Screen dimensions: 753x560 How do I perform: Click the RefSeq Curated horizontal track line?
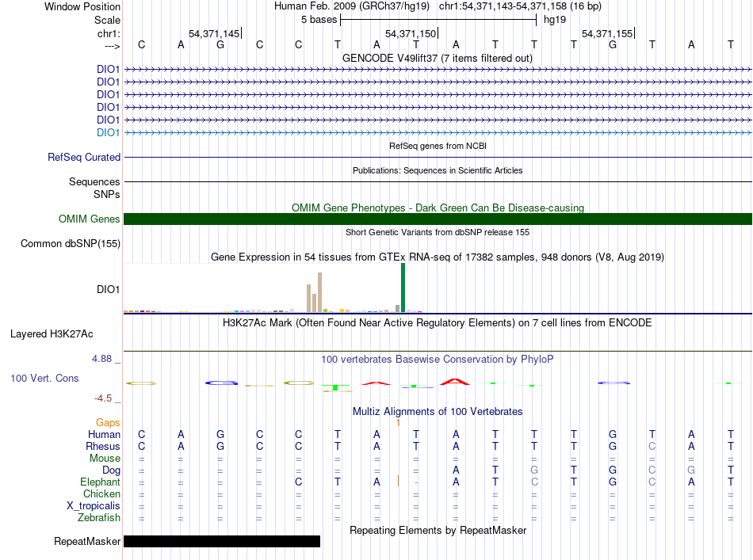coord(438,157)
